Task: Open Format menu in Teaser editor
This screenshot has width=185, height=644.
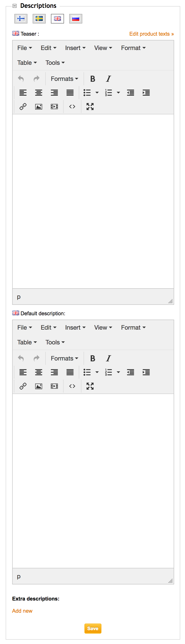Action: click(133, 48)
